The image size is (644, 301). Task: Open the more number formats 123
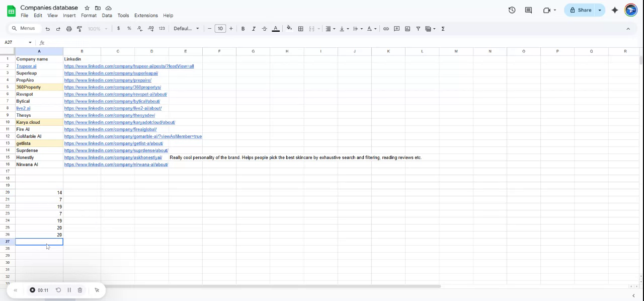(162, 29)
